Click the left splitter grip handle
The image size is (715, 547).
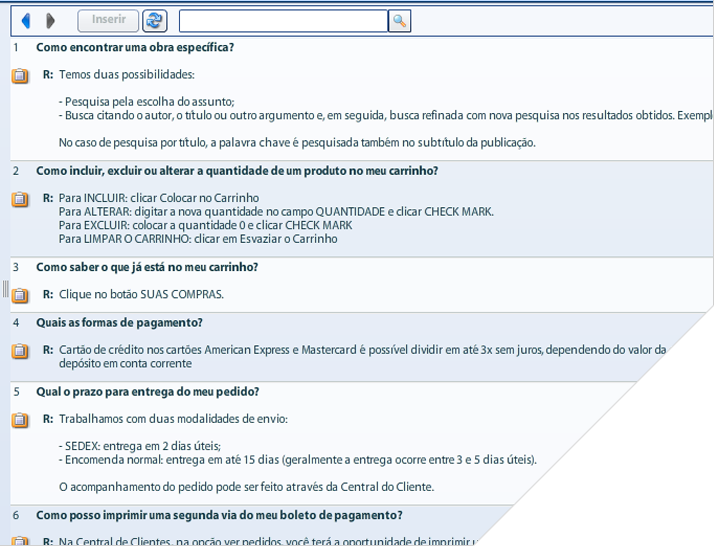[5, 289]
